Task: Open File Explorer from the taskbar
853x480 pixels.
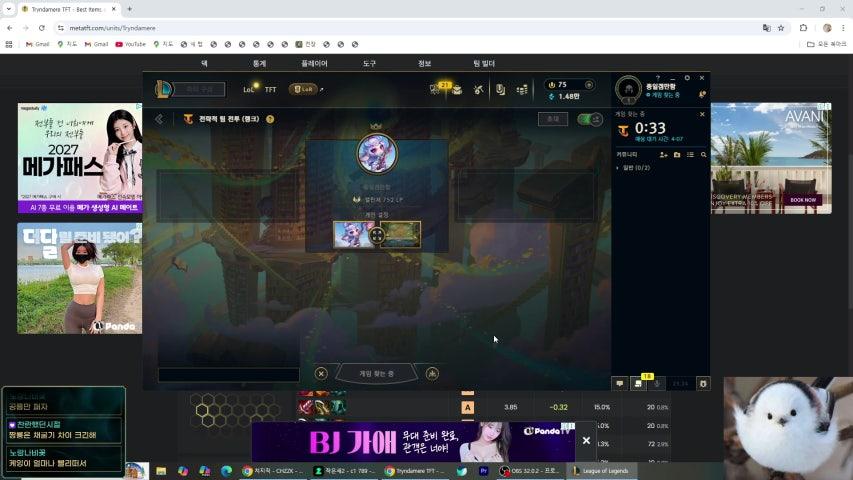Action: point(161,471)
